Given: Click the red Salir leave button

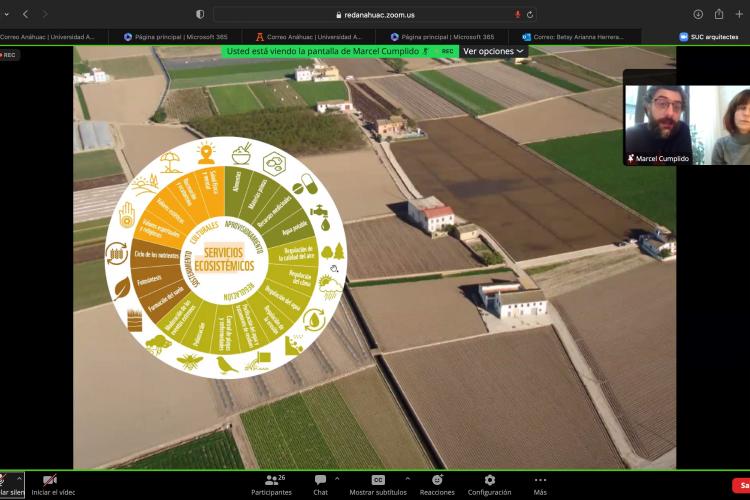Looking at the screenshot, I should tap(742, 485).
